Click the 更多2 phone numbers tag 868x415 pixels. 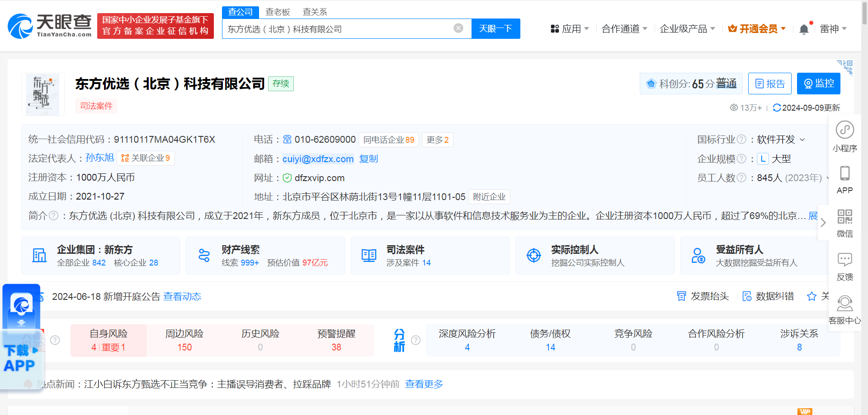point(438,140)
